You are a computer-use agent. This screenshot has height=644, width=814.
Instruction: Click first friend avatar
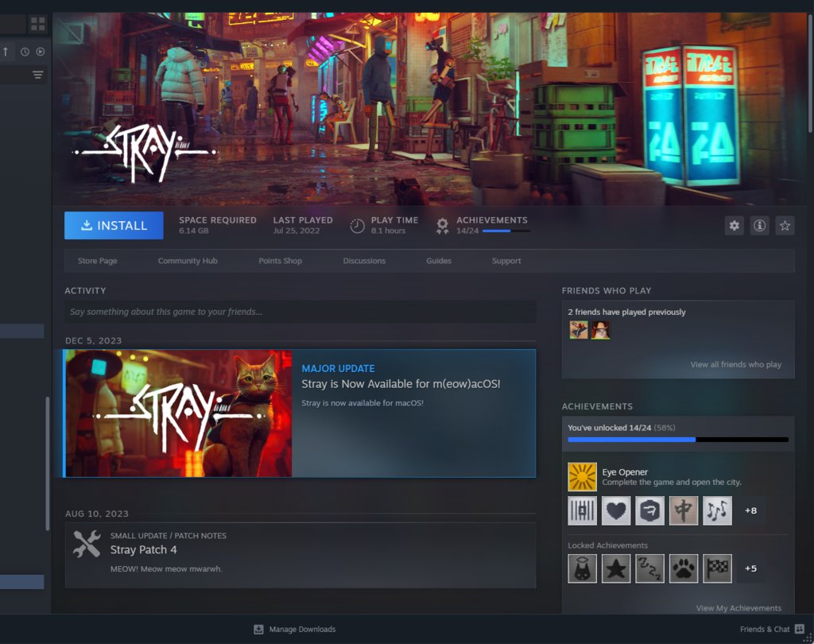tap(579, 330)
